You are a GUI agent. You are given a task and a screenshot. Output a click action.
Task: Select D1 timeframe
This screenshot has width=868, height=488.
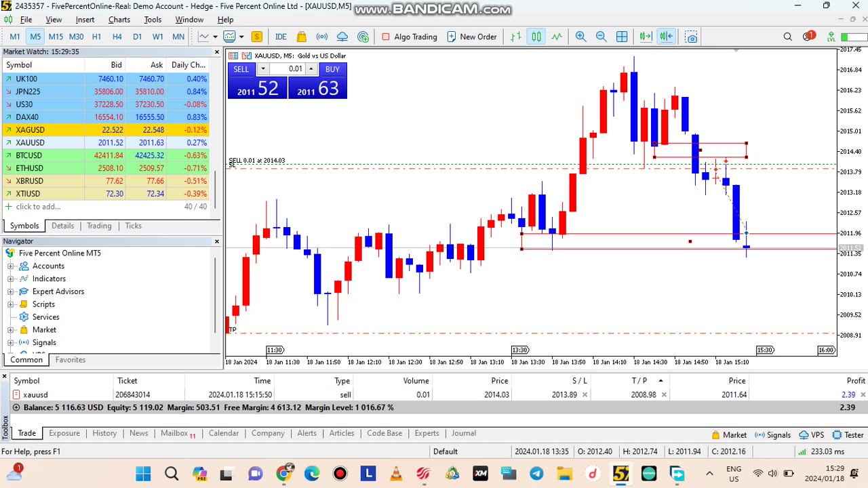pyautogui.click(x=137, y=37)
